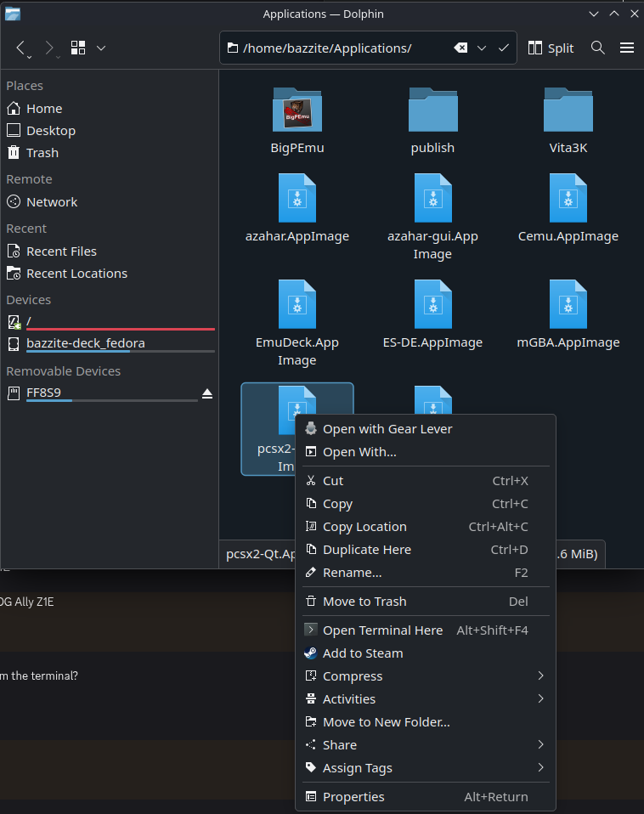The image size is (644, 814).
Task: Choose Add to Steam
Action: click(x=426, y=653)
